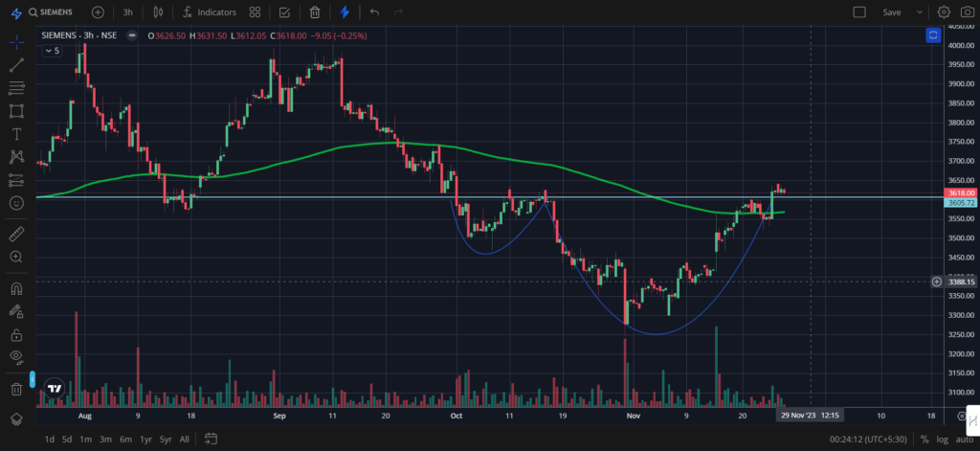
Task: Select the horizontal lines Fibonacci tool
Action: 17,87
